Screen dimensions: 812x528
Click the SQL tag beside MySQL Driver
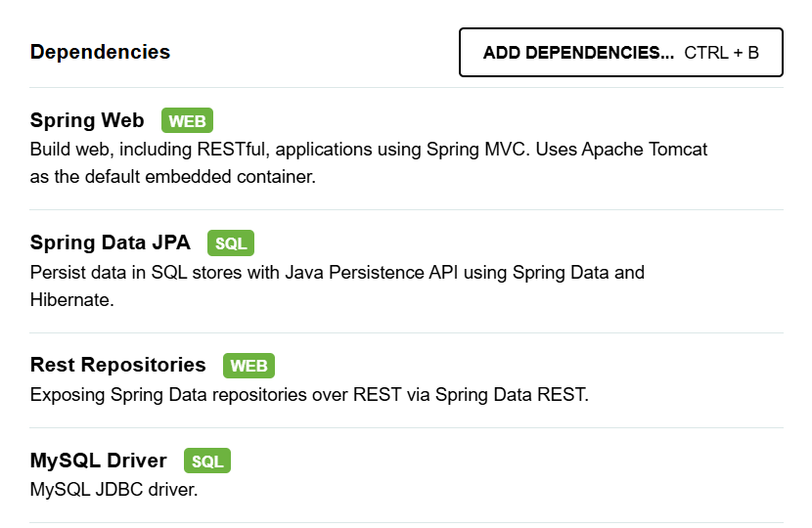[x=207, y=461]
